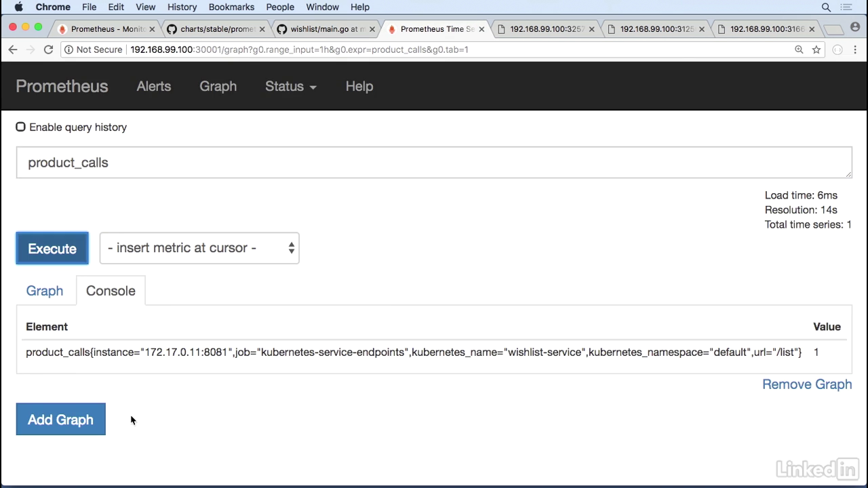Open the insert metric at cursor dropdown
868x488 pixels.
pyautogui.click(x=199, y=248)
